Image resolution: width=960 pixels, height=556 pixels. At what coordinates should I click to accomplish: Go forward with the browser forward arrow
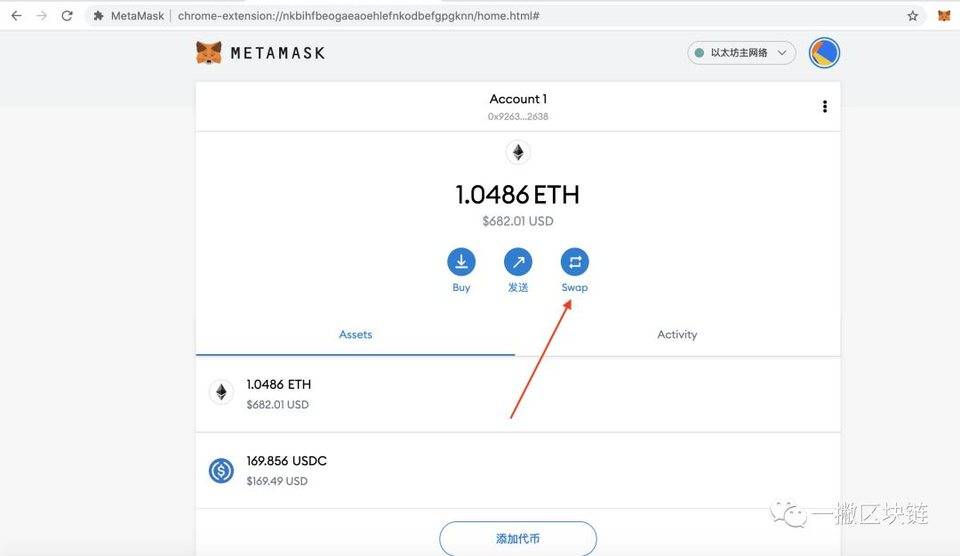(x=42, y=16)
